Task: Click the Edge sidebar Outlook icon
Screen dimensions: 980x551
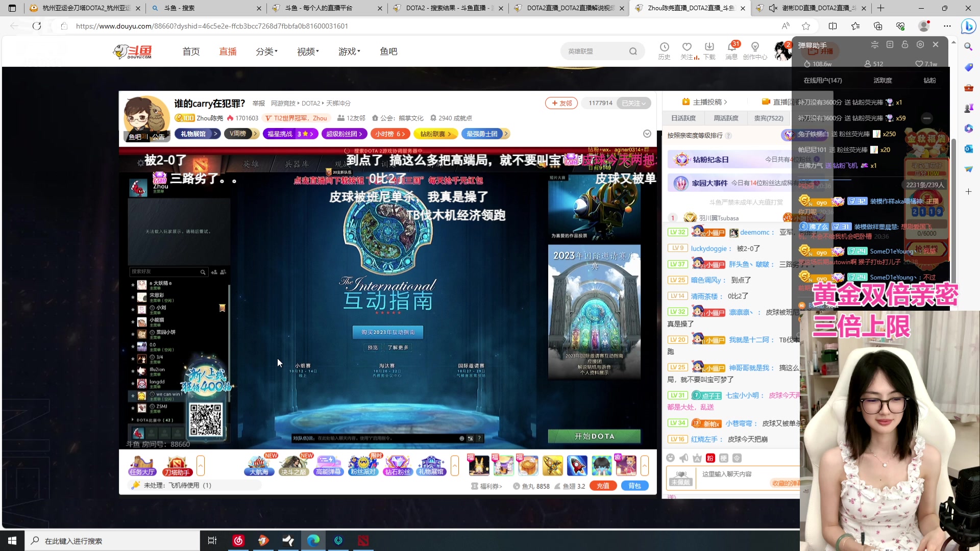Action: (x=968, y=148)
